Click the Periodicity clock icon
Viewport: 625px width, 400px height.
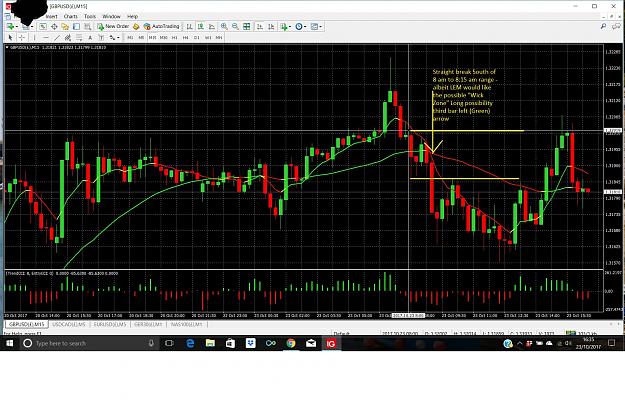coord(299,27)
